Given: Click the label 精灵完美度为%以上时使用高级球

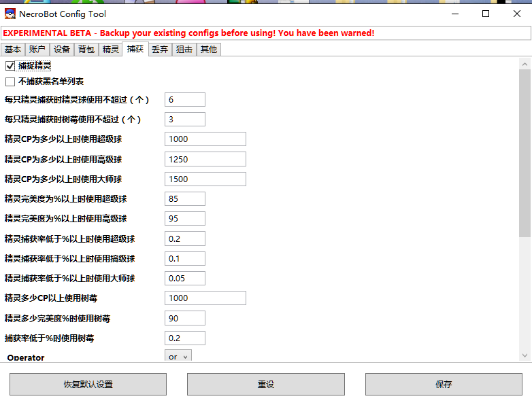Looking at the screenshot, I should click(x=65, y=219).
